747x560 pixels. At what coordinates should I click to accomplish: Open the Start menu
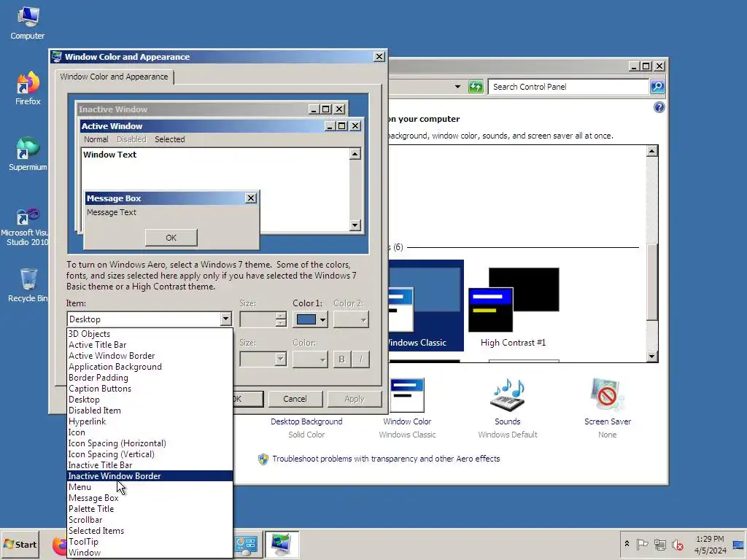20,544
